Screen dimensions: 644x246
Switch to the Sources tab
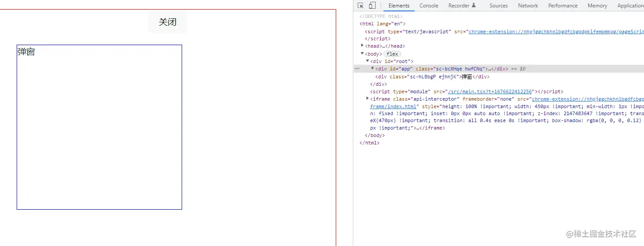tap(499, 6)
